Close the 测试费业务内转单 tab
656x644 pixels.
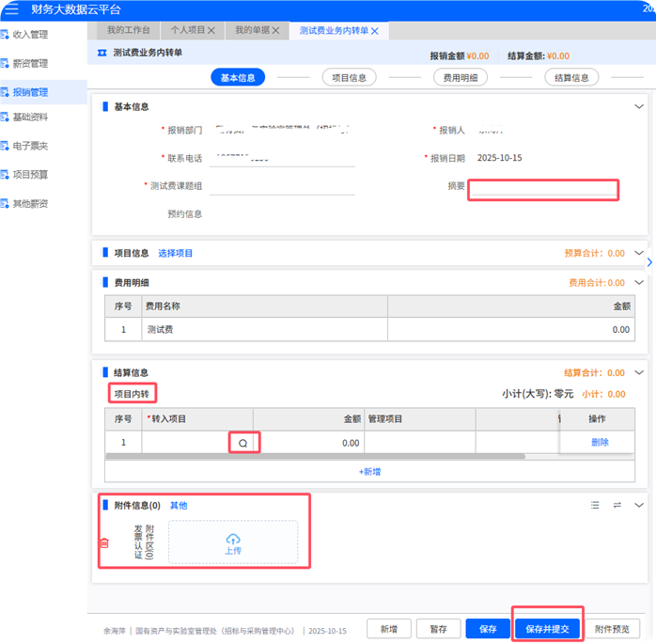(375, 31)
